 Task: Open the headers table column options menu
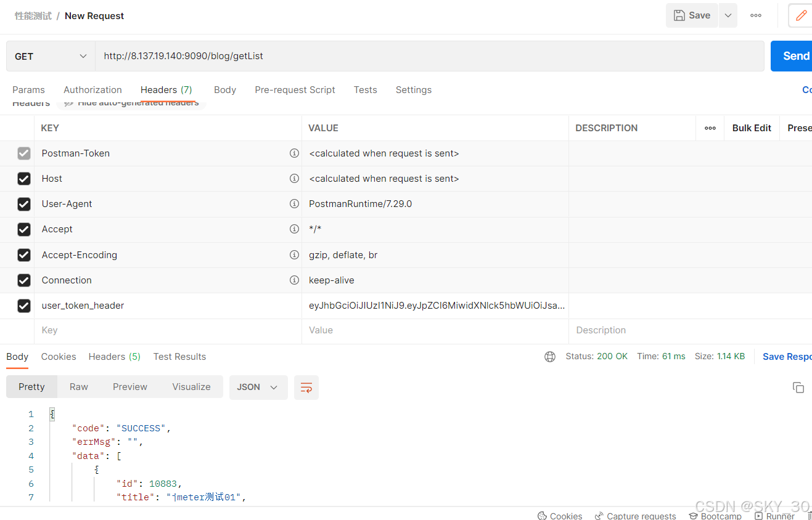pos(710,128)
